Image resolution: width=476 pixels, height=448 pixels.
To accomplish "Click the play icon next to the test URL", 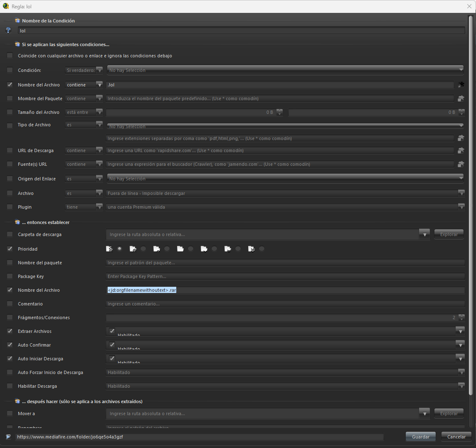I will [x=8, y=437].
